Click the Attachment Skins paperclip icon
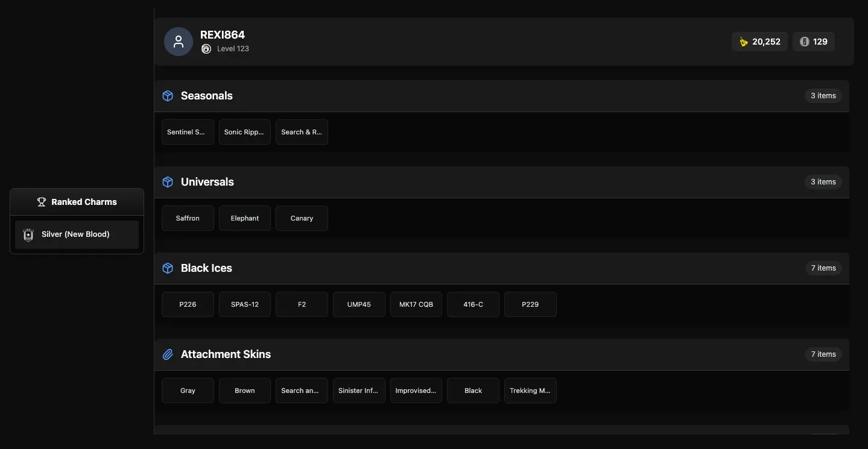Viewport: 868px width, 449px height. [168, 354]
